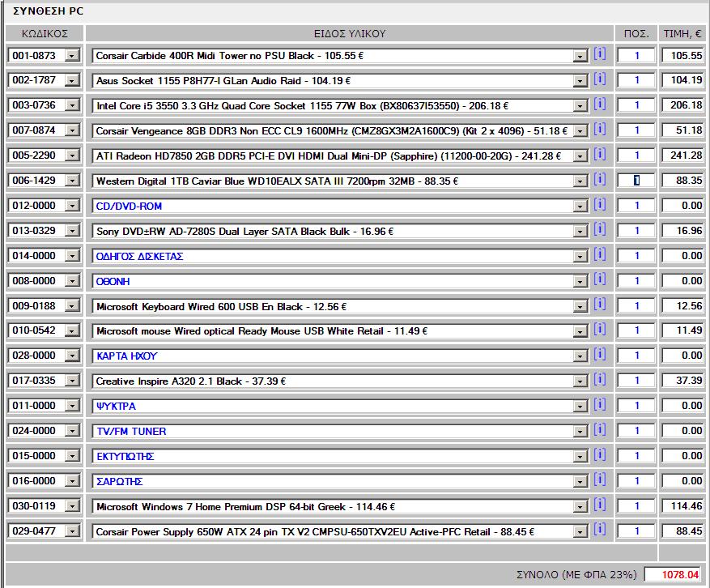This screenshot has width=710, height=588.
Task: Open info icon for ΚΑΡΤΑ ΗΧΟΥ row
Action: click(600, 355)
